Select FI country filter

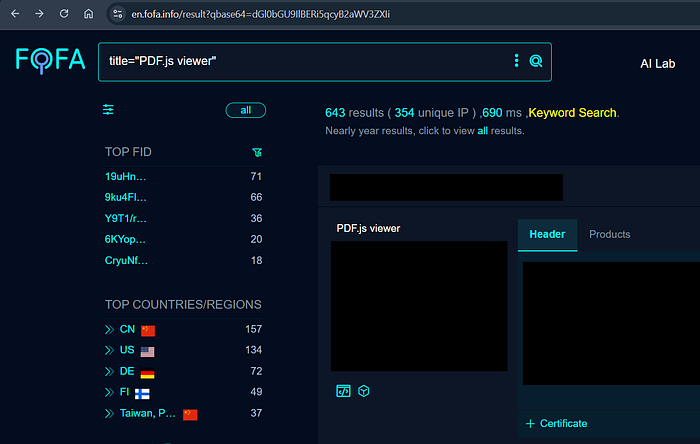124,392
